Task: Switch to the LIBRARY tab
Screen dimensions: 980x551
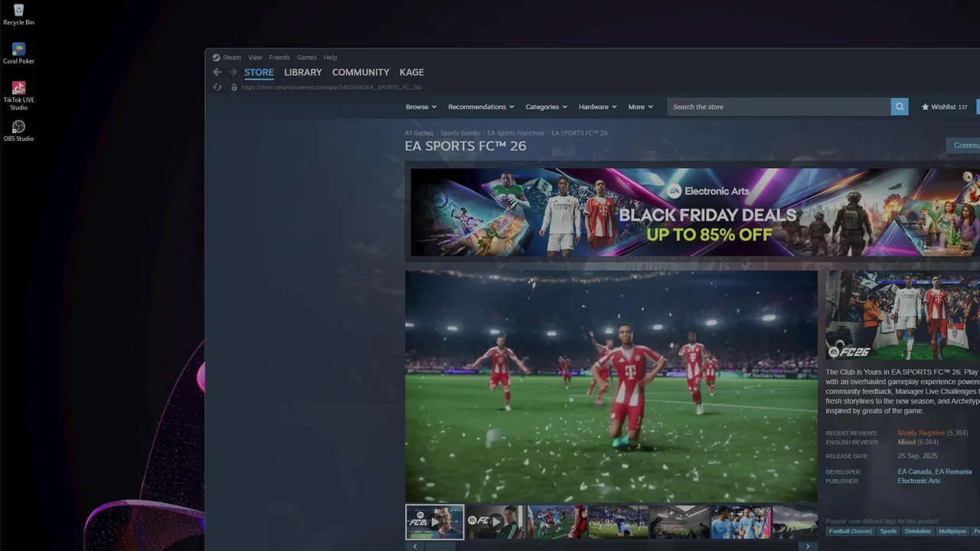Action: [303, 72]
